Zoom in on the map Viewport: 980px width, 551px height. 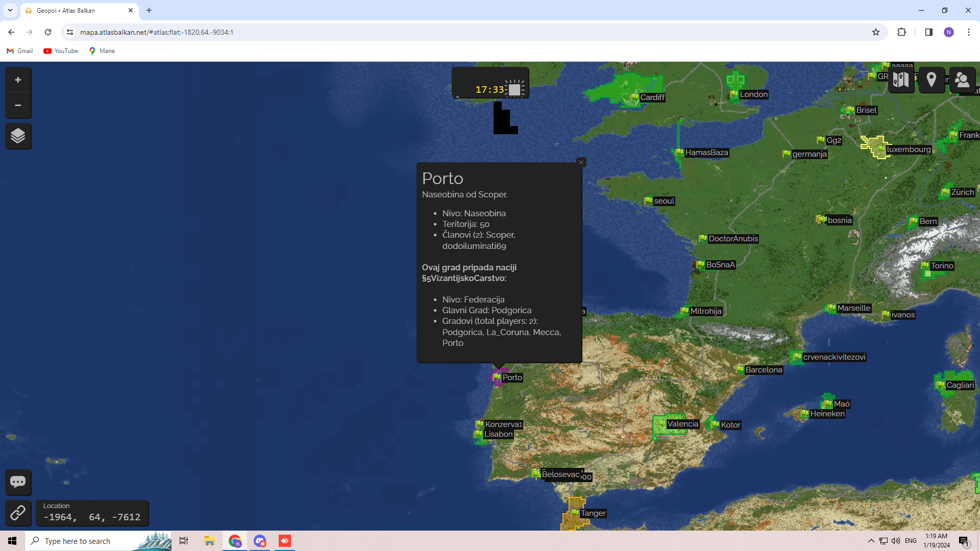18,80
